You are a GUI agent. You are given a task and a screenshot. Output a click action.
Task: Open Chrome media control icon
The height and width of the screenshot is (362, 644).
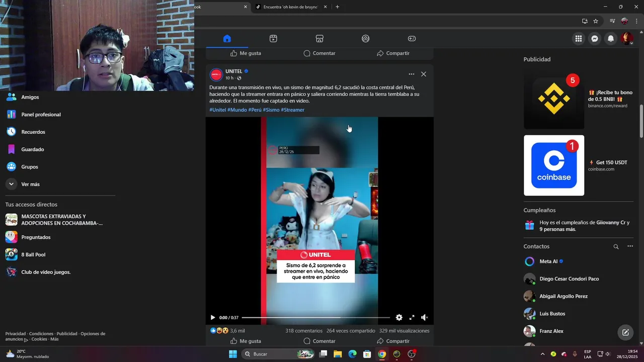coord(612,21)
